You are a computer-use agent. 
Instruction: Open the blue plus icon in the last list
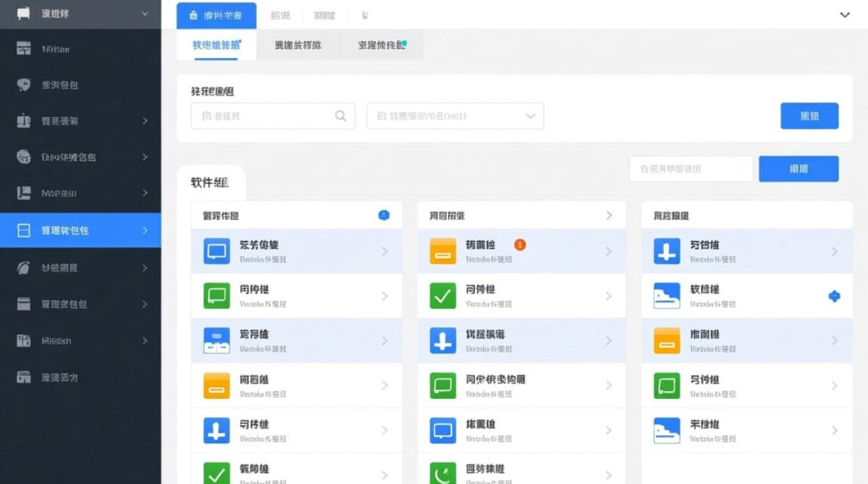pos(666,251)
